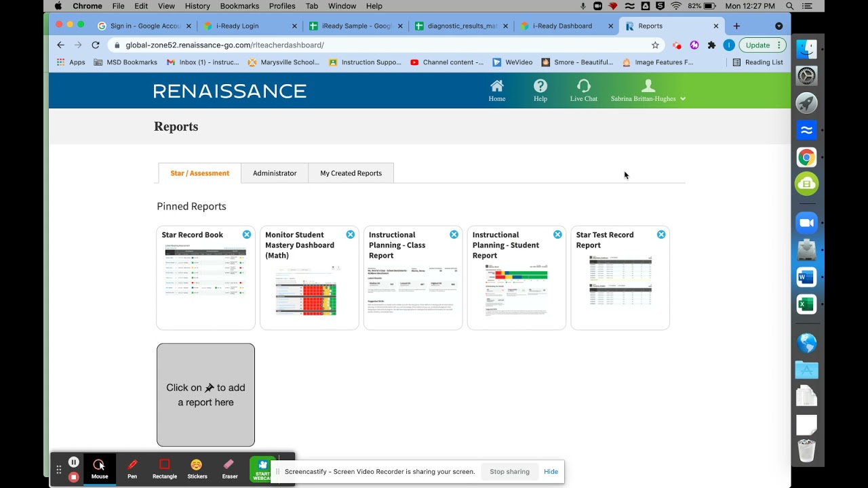Start Live Chat headset icon

tap(583, 86)
